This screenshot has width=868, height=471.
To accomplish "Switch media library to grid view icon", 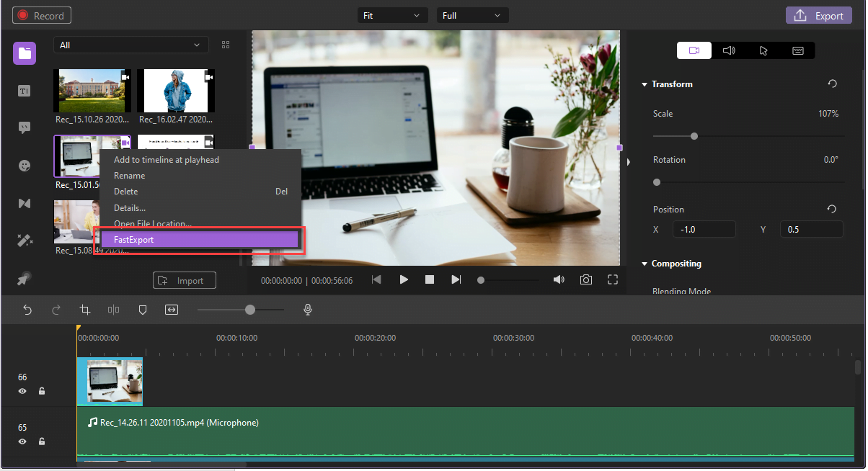I will (226, 45).
